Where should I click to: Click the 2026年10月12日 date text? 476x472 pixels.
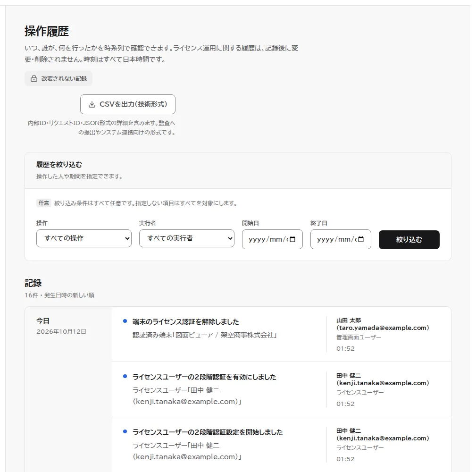[61, 332]
